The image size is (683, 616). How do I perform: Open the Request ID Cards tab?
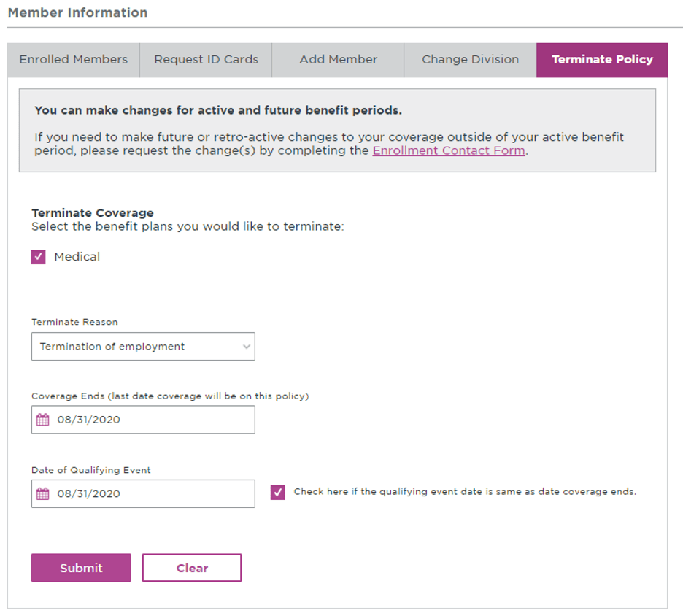point(206,60)
